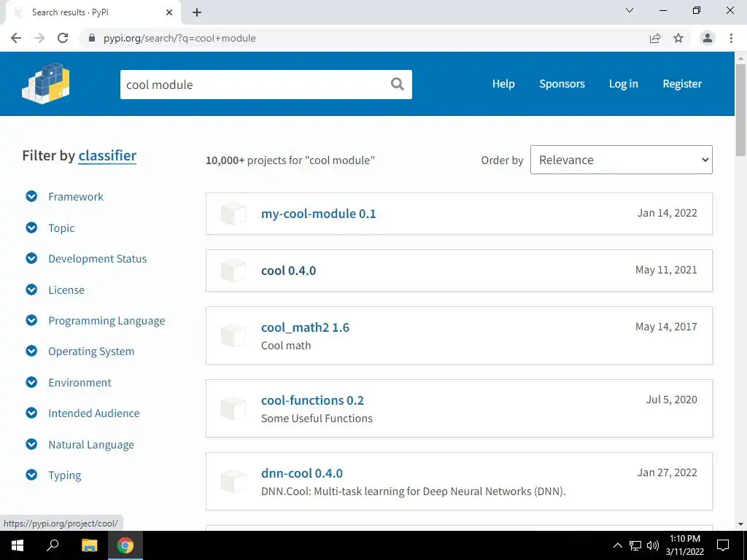This screenshot has height=560, width=747.
Task: Click the taskbar clock showing 1:10 PM
Action: [x=684, y=545]
